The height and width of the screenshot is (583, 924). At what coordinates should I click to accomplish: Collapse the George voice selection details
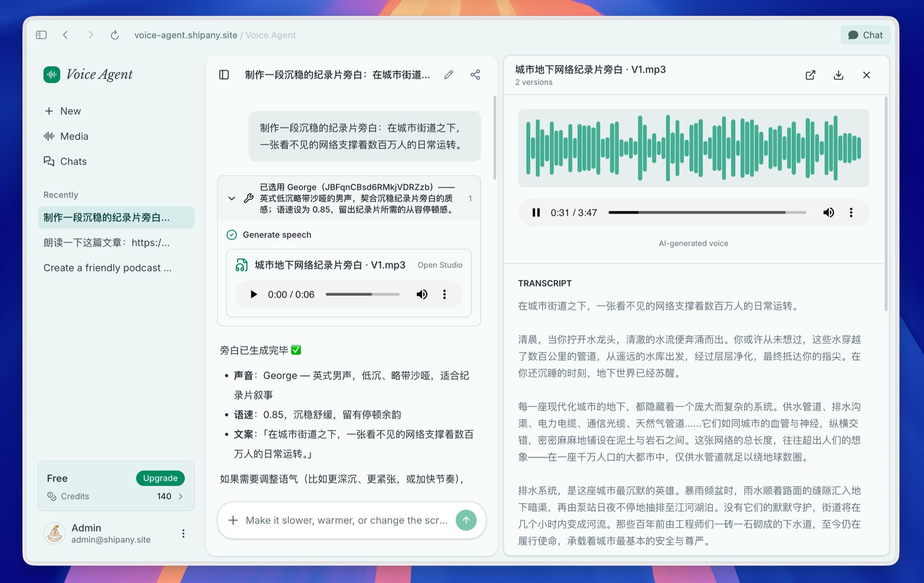click(232, 198)
